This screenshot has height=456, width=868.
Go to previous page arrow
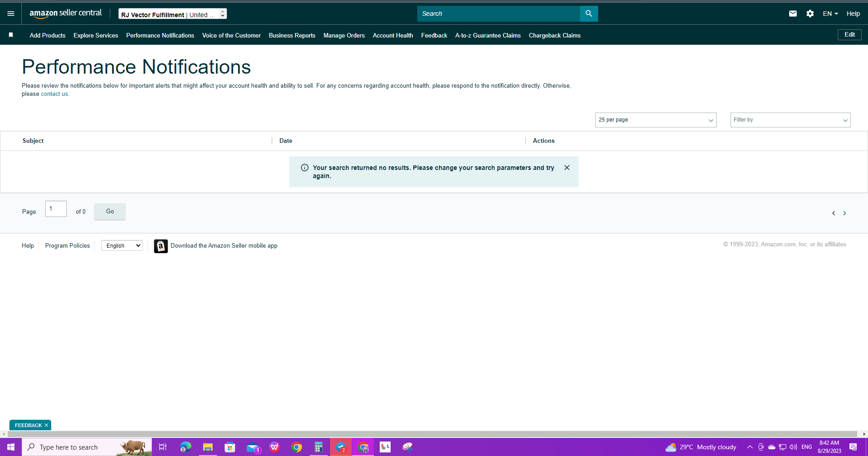tap(834, 213)
